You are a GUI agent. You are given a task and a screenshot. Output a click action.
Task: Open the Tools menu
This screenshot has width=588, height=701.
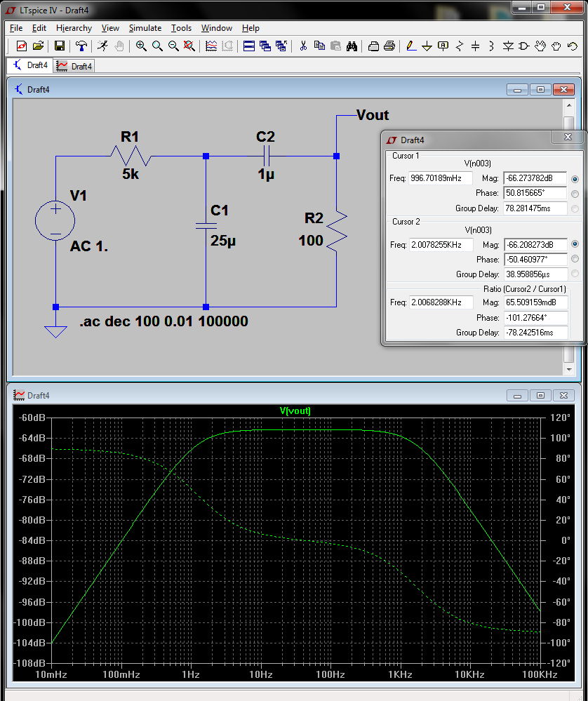(181, 28)
